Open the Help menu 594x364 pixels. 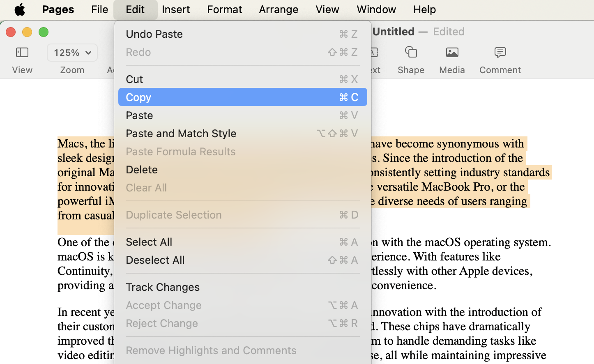point(424,9)
